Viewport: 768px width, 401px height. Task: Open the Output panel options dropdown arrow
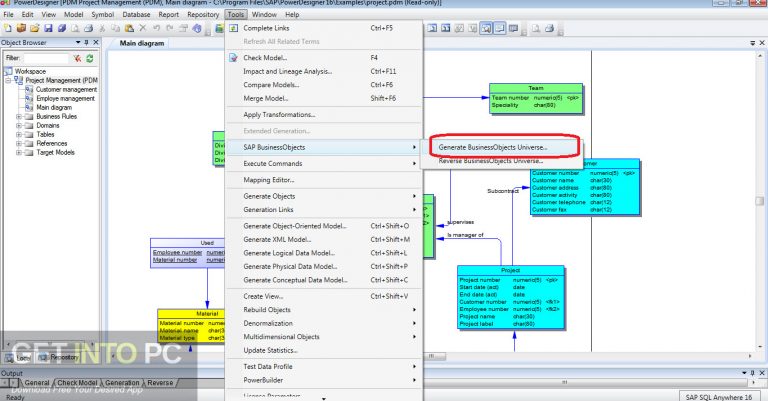(744, 373)
